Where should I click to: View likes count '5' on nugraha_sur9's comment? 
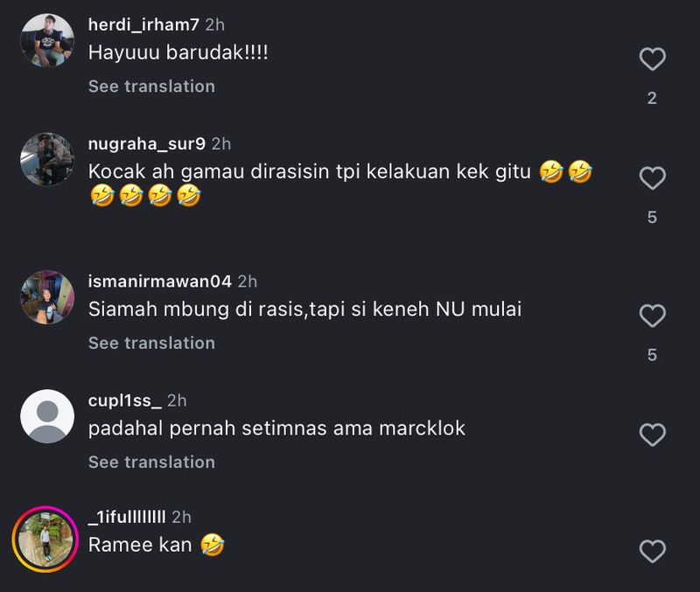click(x=651, y=219)
